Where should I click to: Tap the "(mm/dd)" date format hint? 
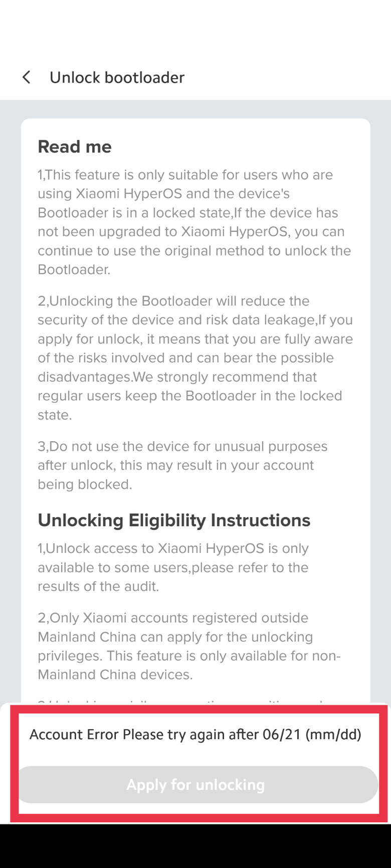pyautogui.click(x=333, y=734)
